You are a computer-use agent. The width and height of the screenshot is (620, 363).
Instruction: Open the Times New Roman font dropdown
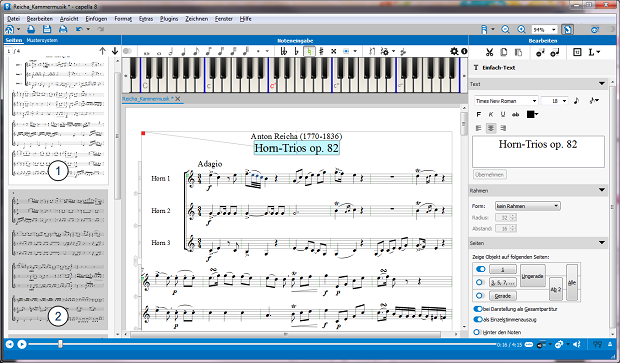[506, 101]
